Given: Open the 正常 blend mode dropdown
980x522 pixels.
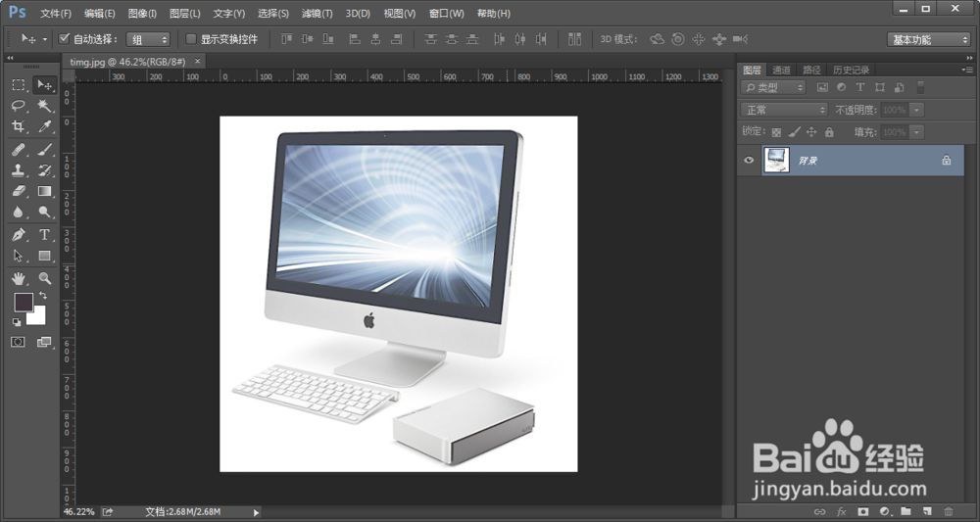Looking at the screenshot, I should click(x=784, y=110).
